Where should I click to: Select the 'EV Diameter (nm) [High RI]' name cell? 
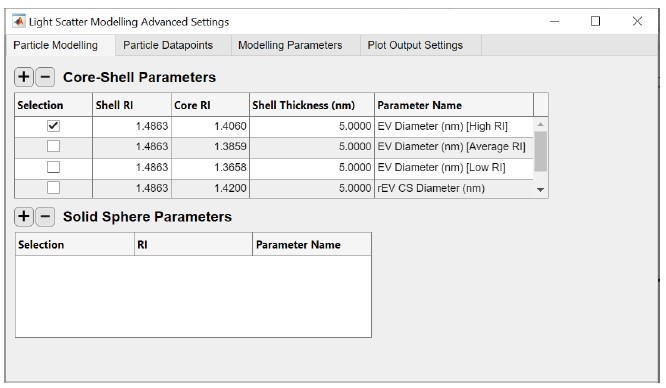tap(454, 126)
